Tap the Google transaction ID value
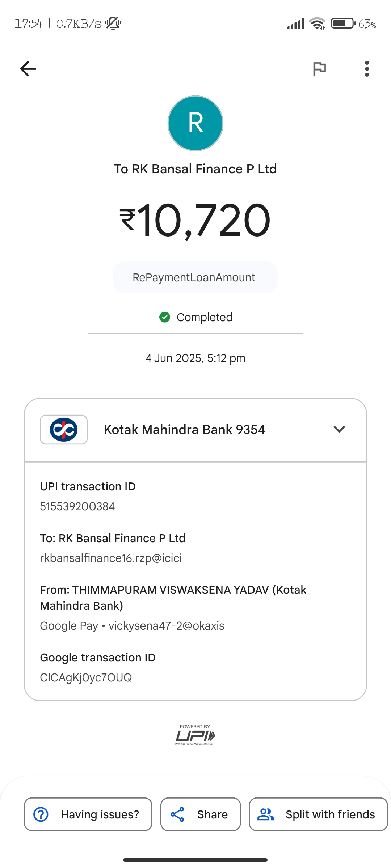This screenshot has width=391, height=868. (86, 677)
